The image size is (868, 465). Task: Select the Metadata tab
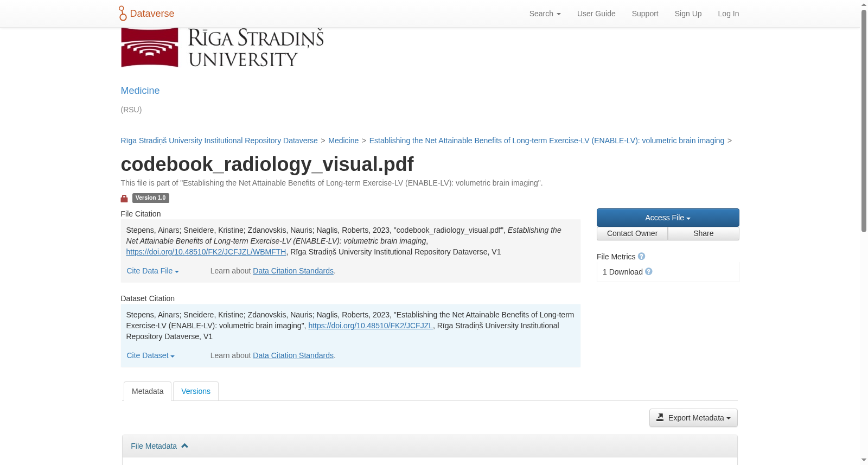pos(148,391)
